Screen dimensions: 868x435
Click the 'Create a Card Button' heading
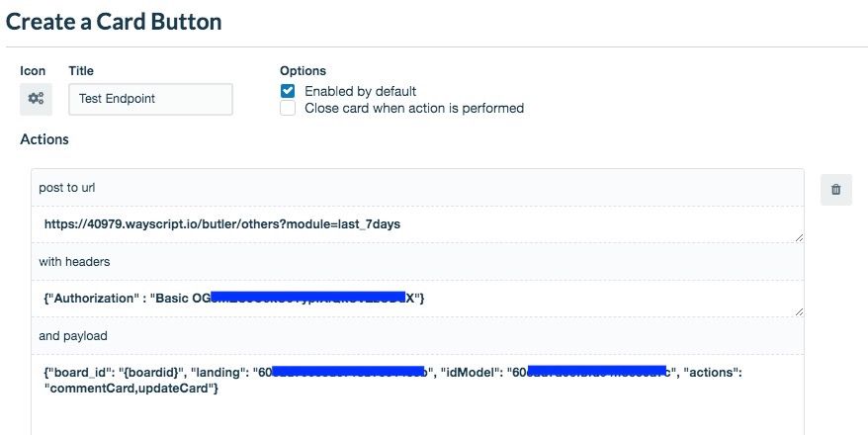(114, 22)
